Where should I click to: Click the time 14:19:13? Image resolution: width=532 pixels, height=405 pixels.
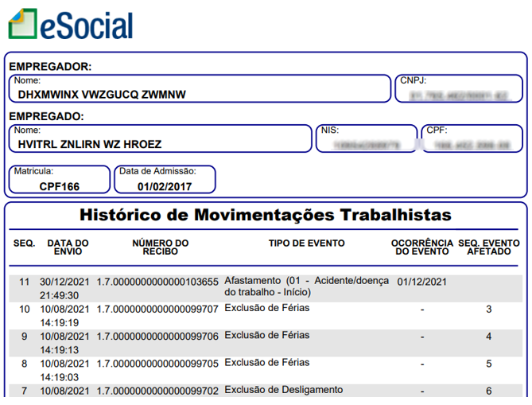coord(60,349)
